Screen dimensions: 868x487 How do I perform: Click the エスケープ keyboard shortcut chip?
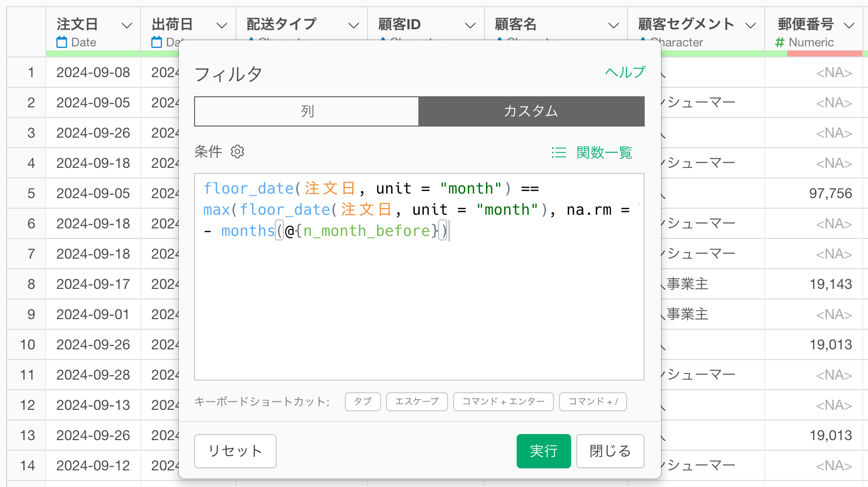[x=417, y=402]
